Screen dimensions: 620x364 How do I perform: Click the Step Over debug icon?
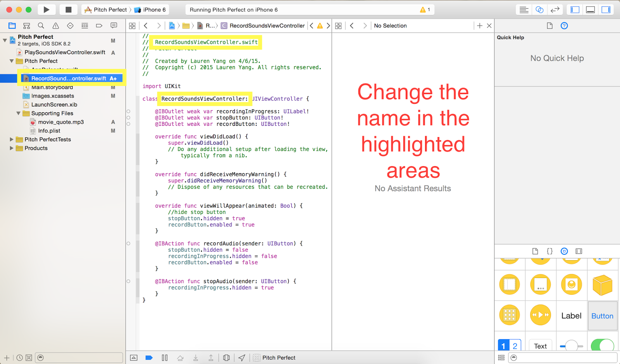pos(180,357)
